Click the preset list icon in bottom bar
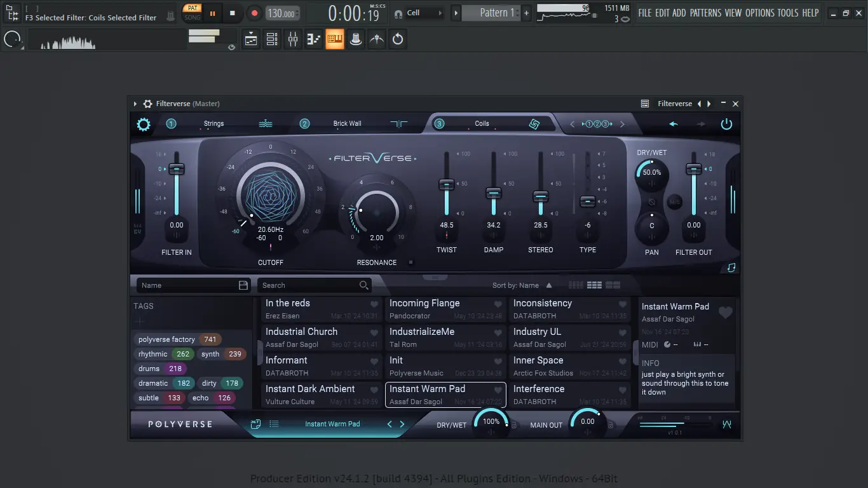 pos(274,424)
